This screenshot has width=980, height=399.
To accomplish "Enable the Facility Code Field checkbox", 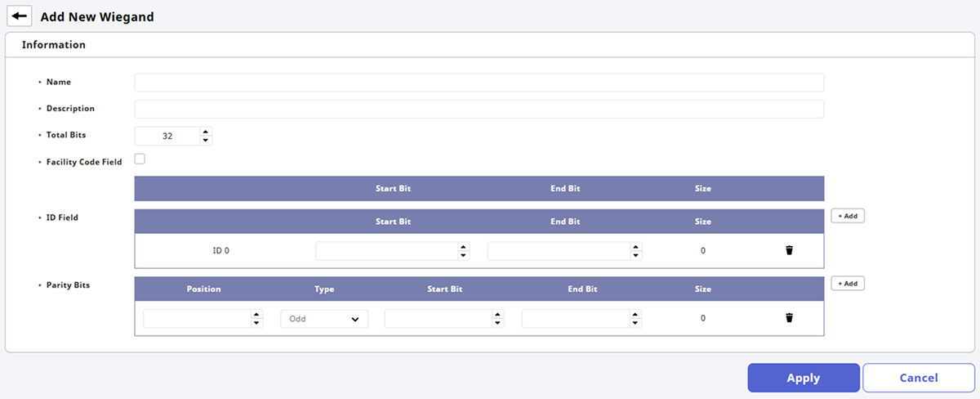I will (140, 159).
